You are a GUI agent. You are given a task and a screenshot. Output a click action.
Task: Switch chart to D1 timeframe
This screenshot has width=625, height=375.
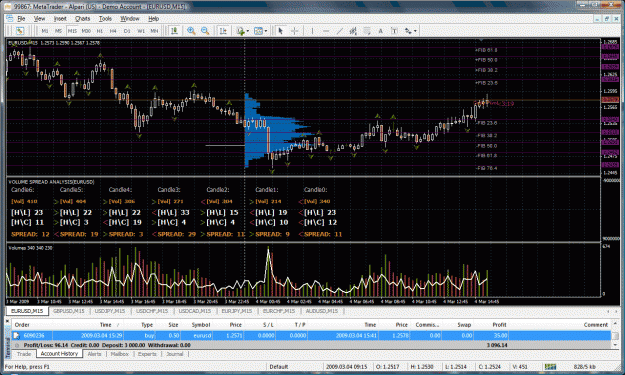point(127,31)
